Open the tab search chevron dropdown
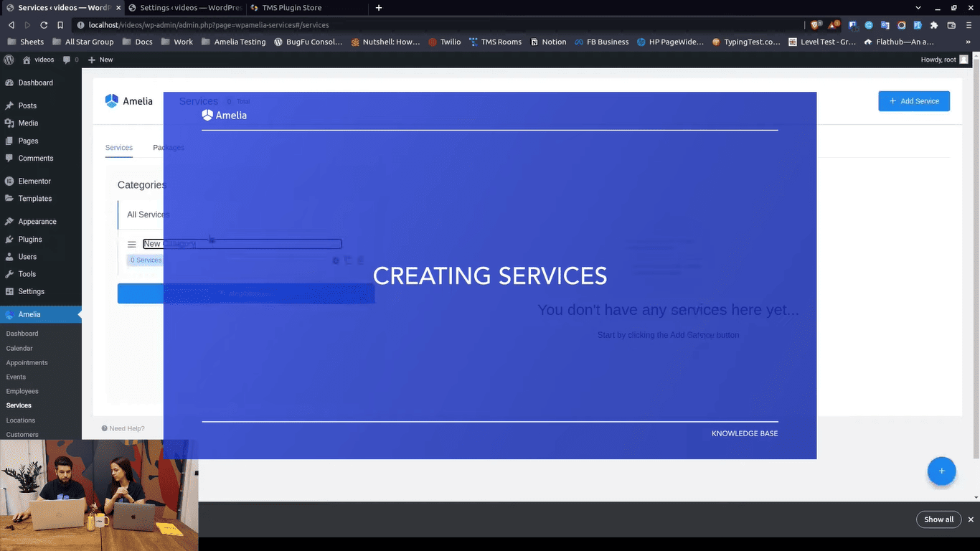This screenshot has width=980, height=551. pos(919,8)
